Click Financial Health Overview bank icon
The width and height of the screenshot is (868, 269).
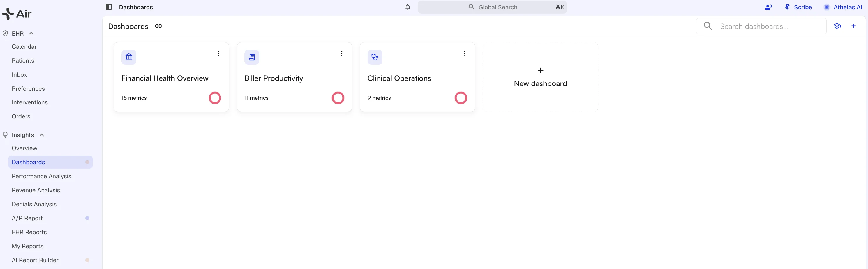click(x=129, y=57)
